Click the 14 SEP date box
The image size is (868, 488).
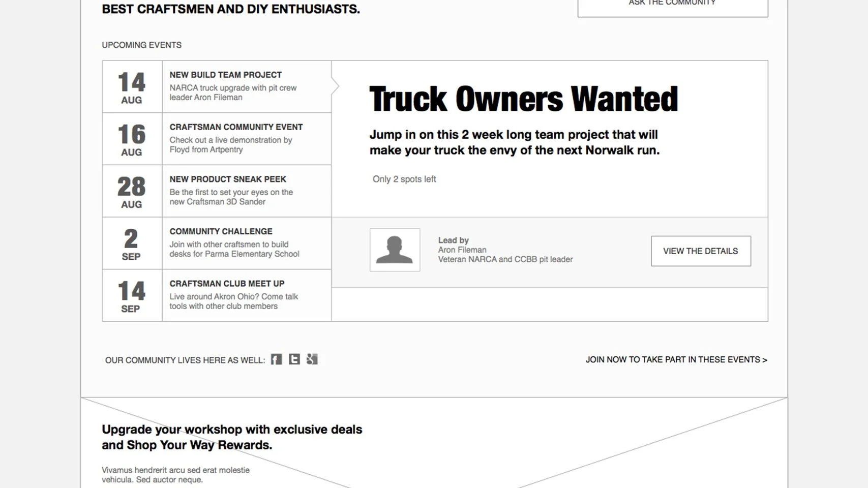tap(132, 295)
